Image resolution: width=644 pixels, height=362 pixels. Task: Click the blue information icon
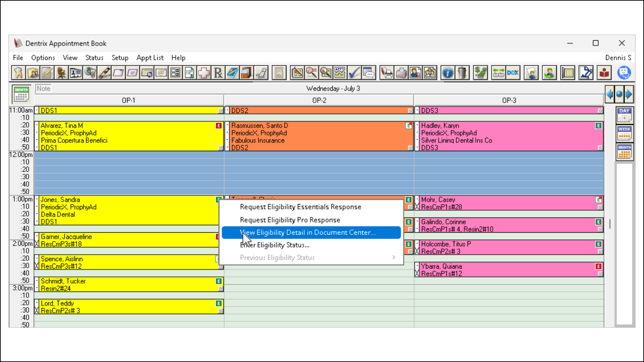click(448, 73)
